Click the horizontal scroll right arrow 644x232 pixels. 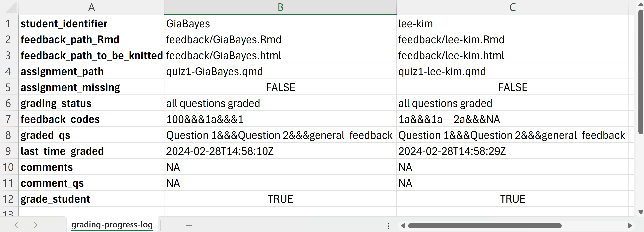pos(630,226)
